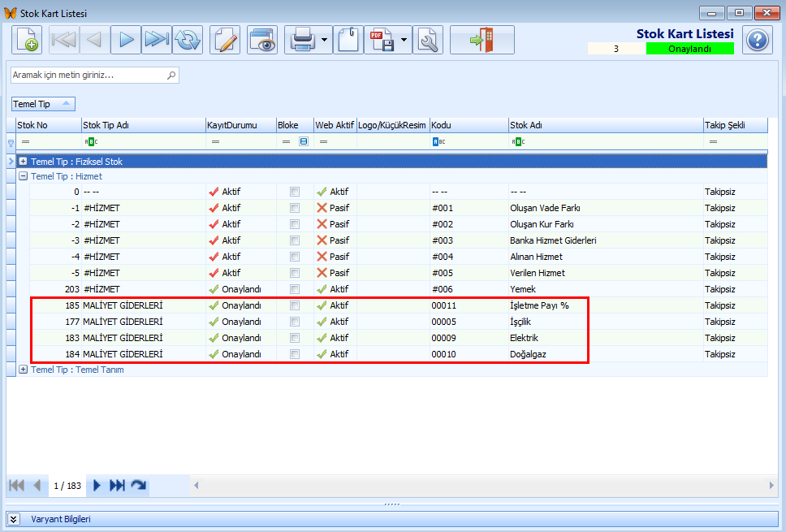This screenshot has height=532, width=786.
Task: Expand the Temel Tip : Fiziksel Stok group
Action: point(23,162)
